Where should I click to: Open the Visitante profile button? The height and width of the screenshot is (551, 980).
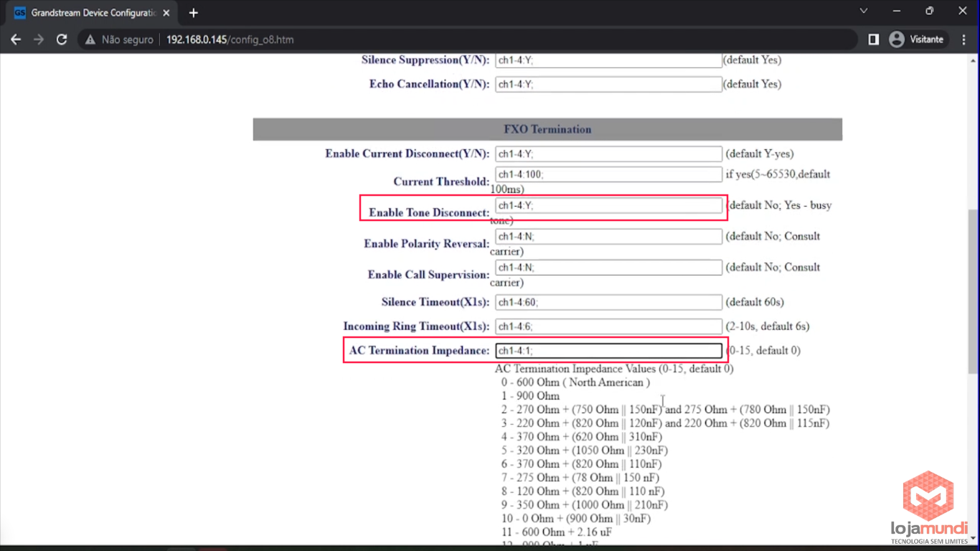[x=918, y=39]
